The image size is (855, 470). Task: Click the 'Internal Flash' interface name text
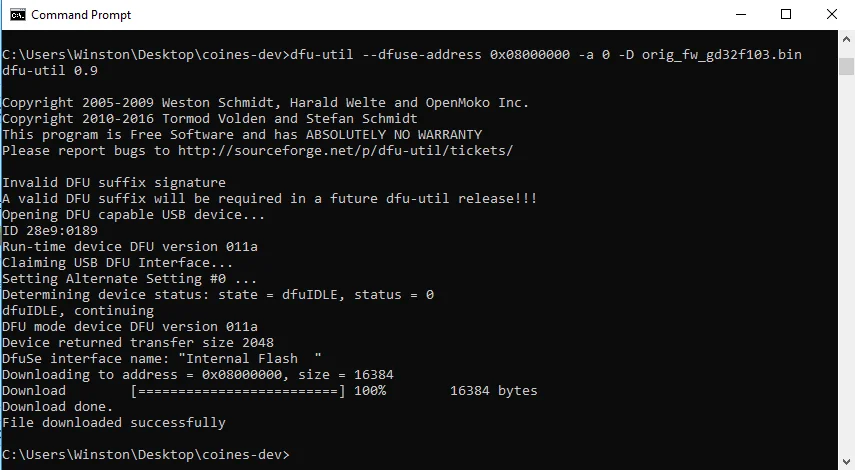pyautogui.click(x=246, y=359)
